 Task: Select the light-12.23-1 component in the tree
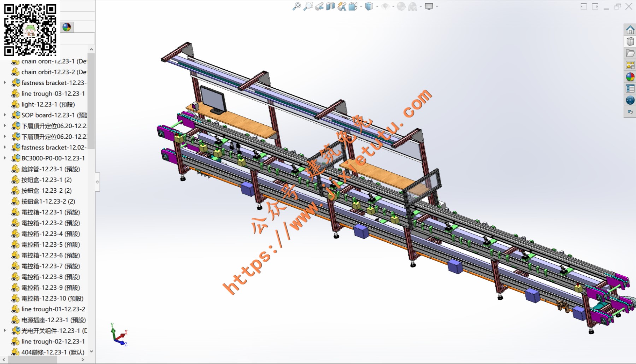pos(48,104)
